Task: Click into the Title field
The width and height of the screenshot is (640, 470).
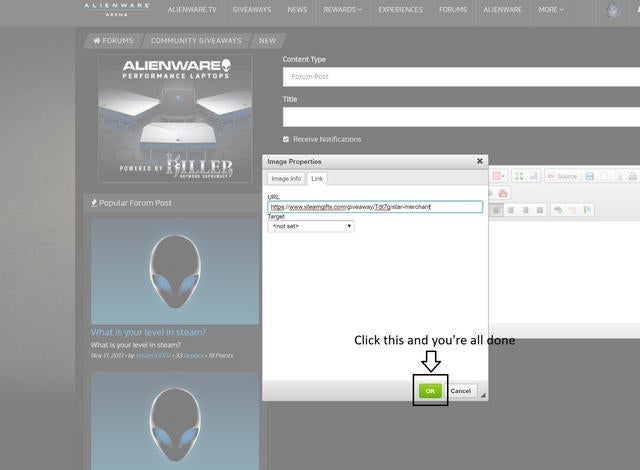Action: pyautogui.click(x=461, y=117)
